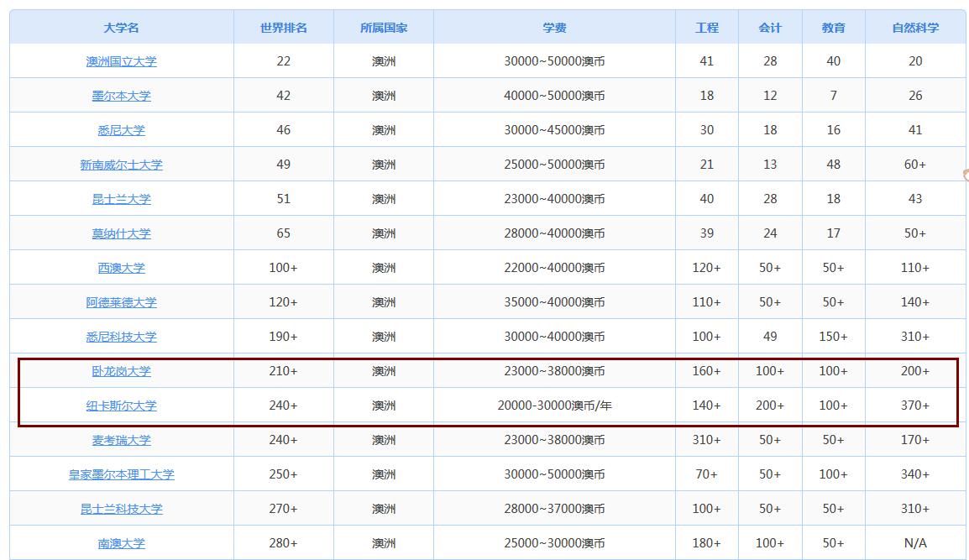
Task: Select the tuition cell 28000~40000澳币
Action: point(554,233)
